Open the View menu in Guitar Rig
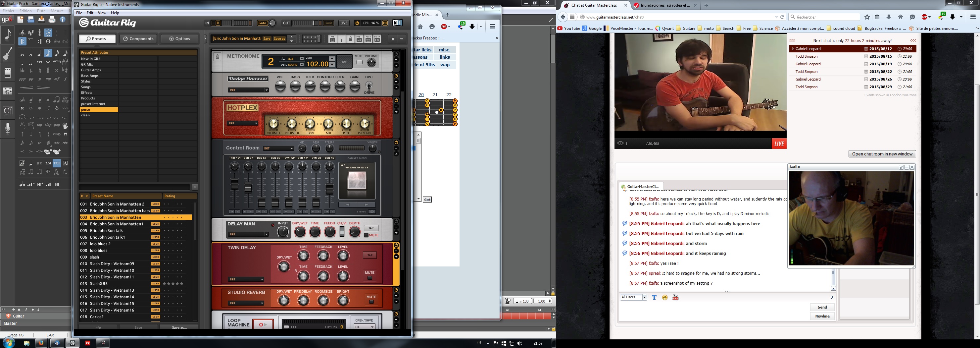 102,13
